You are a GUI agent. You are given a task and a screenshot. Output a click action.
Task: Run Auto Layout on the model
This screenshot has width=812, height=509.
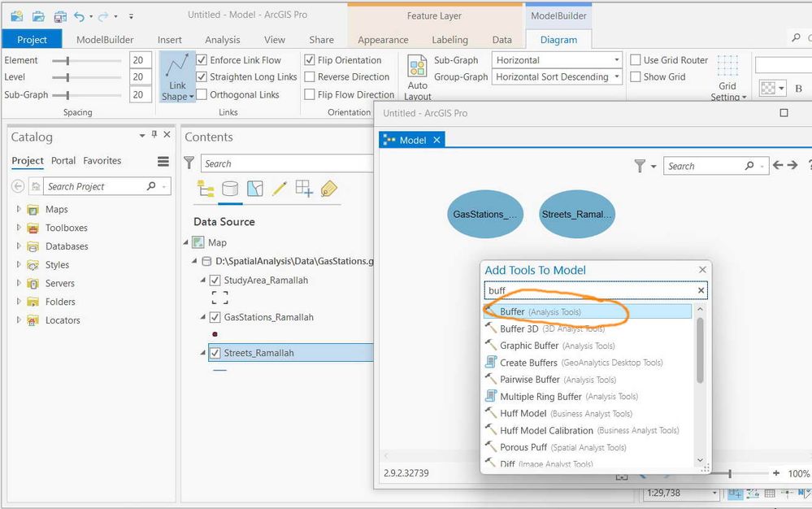point(418,76)
